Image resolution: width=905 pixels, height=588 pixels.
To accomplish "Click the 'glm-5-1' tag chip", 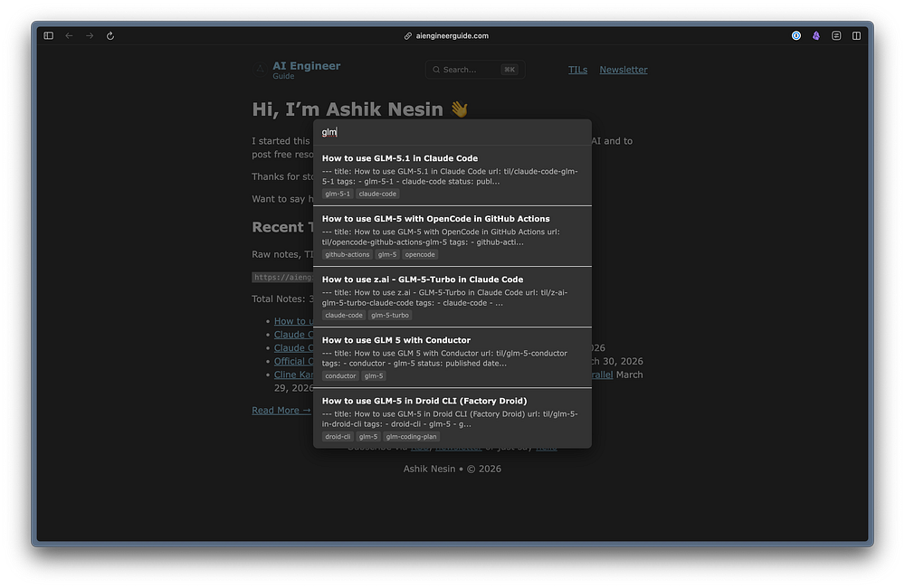I will point(338,194).
